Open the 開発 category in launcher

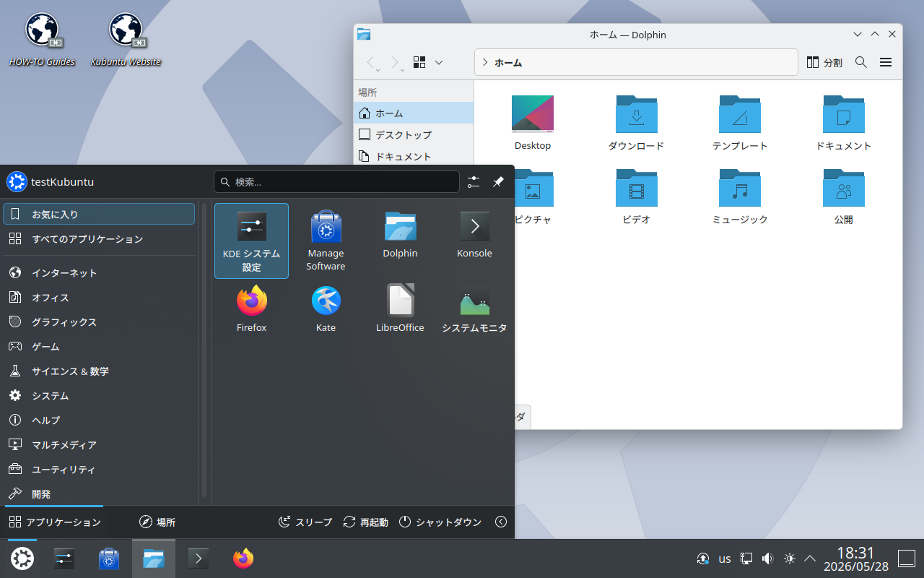click(99, 493)
